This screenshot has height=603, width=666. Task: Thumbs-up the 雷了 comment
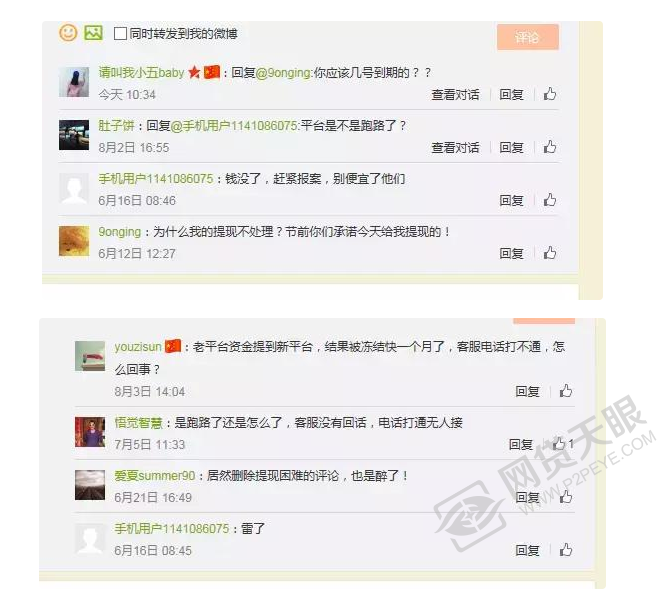[x=566, y=550]
